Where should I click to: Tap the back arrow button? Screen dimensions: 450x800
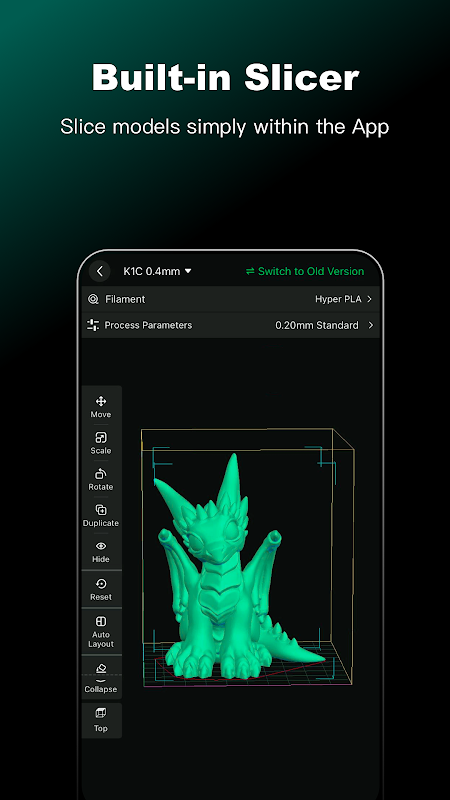pyautogui.click(x=99, y=271)
